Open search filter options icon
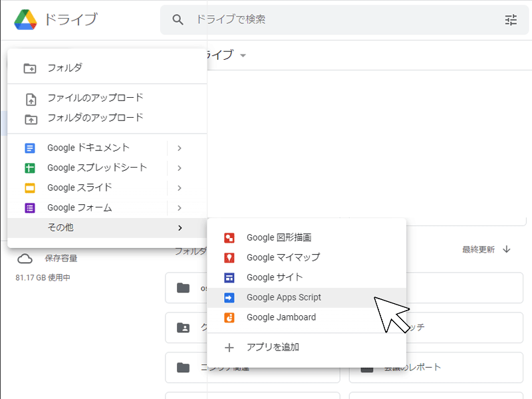Viewport: 532px width, 399px height. click(x=511, y=20)
